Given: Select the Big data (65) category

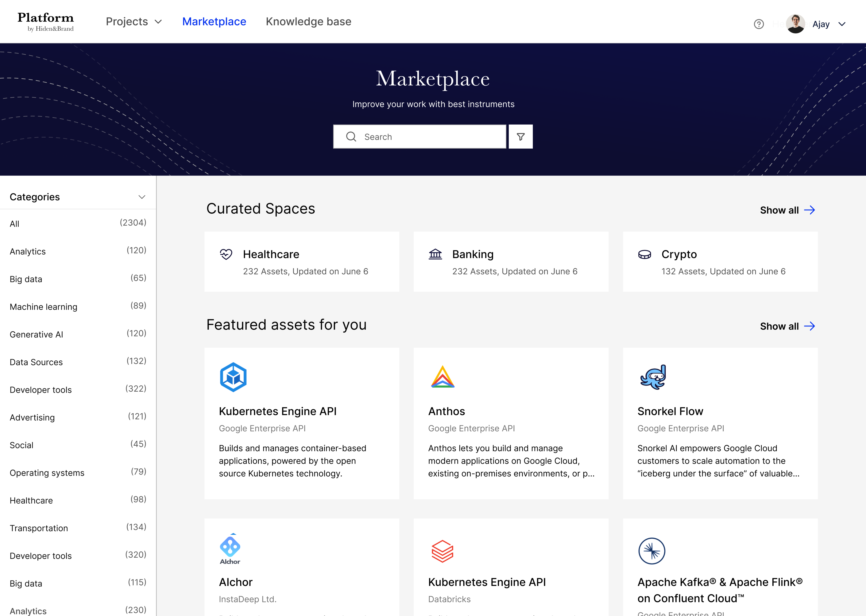Looking at the screenshot, I should click(78, 279).
